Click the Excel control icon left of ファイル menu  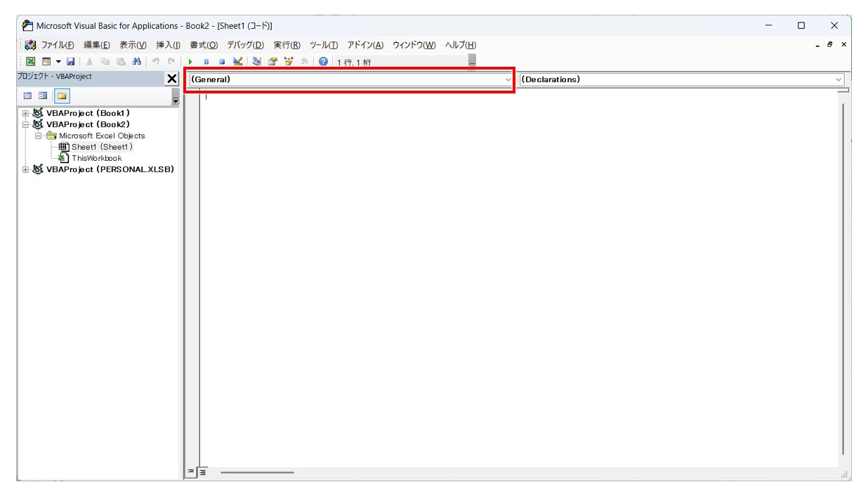pyautogui.click(x=31, y=45)
